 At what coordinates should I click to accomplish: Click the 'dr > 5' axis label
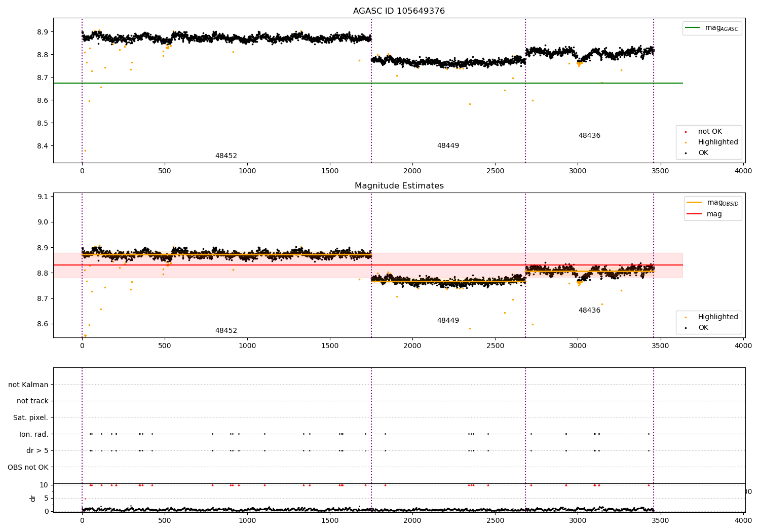click(x=37, y=450)
